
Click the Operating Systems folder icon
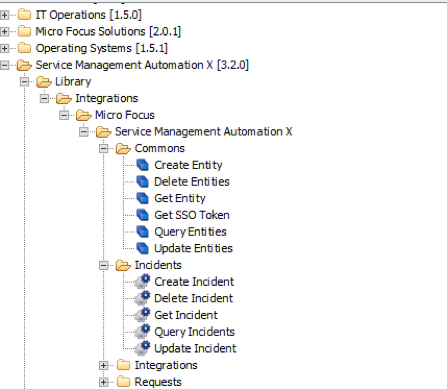coord(24,48)
